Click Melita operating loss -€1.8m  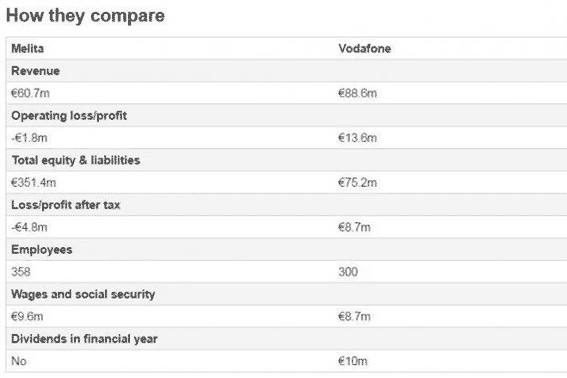29,138
